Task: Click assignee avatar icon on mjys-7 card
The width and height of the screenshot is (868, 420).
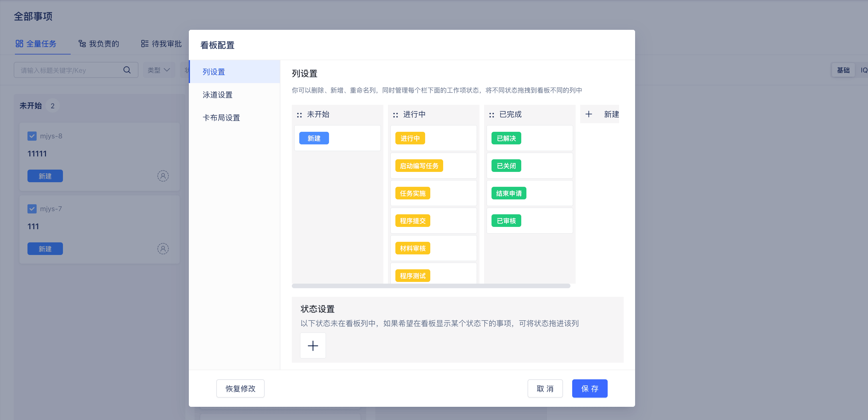Action: point(163,249)
